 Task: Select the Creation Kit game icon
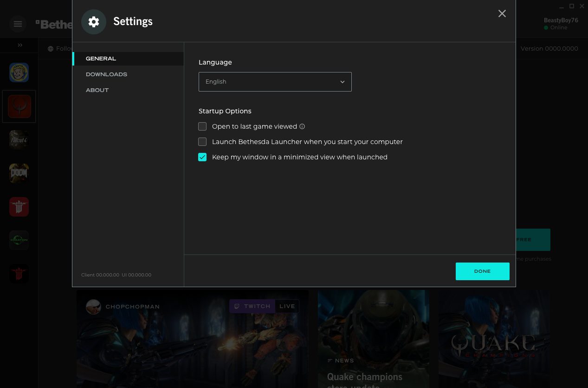pos(19,240)
